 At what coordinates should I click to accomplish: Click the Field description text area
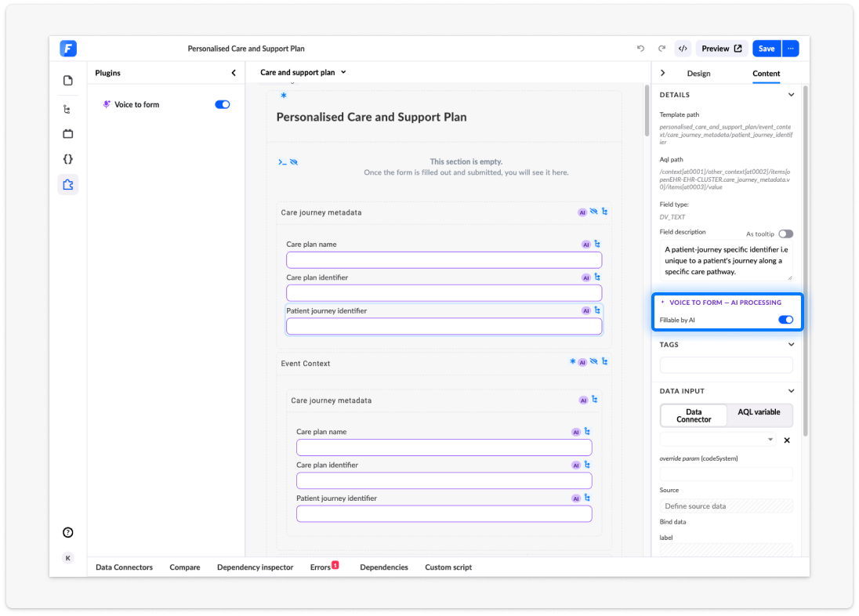[x=726, y=260]
